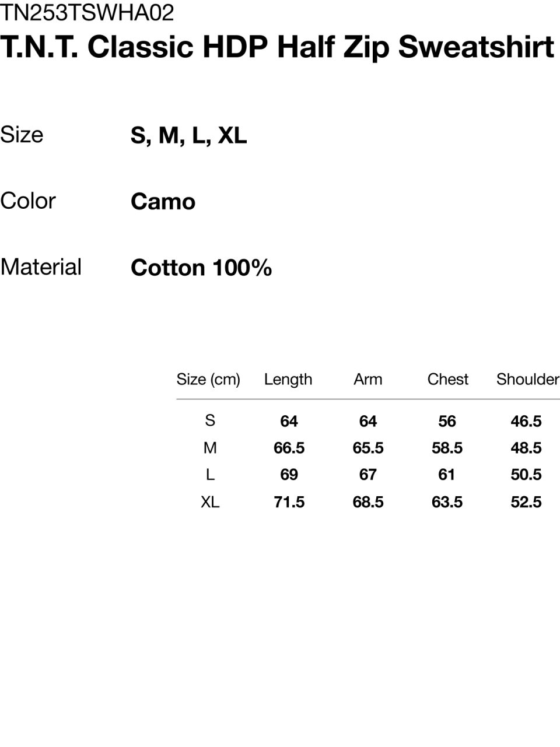Click the S row label in size table
Screen dimensions: 560x747
pos(210,420)
